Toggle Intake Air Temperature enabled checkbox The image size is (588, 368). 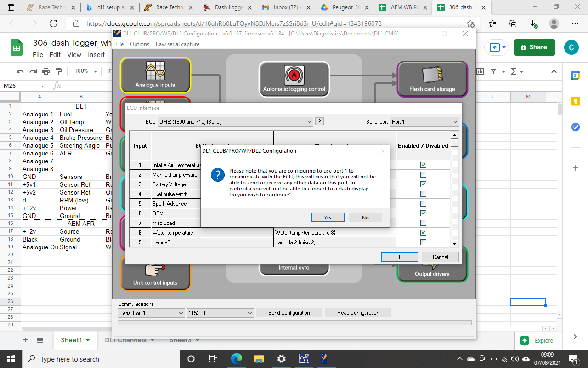coord(423,165)
